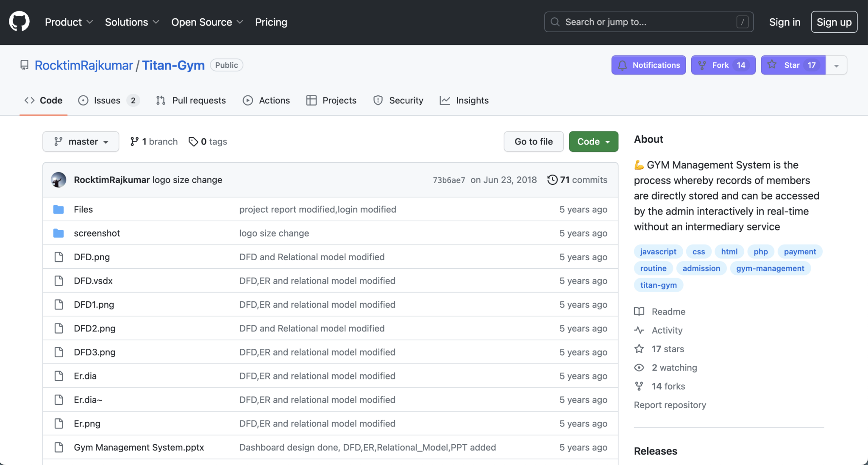Expand the green Code dropdown
Image resolution: width=868 pixels, height=465 pixels.
tap(593, 141)
